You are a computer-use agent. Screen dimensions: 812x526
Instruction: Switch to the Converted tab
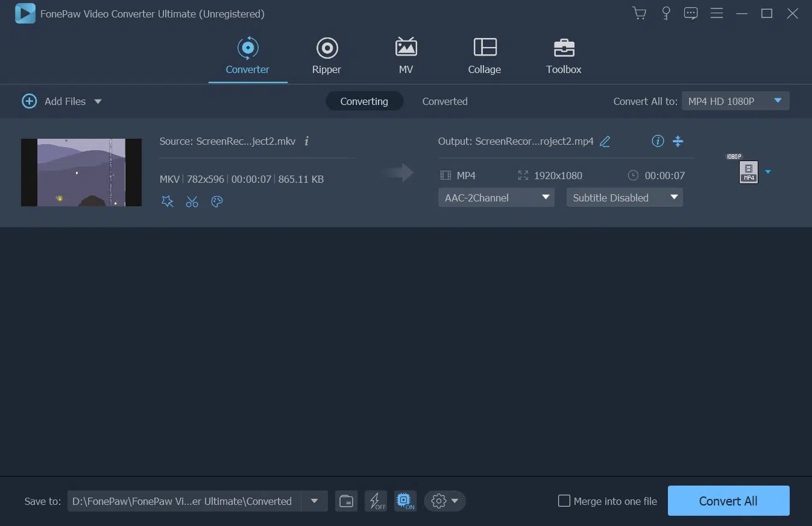click(x=445, y=101)
